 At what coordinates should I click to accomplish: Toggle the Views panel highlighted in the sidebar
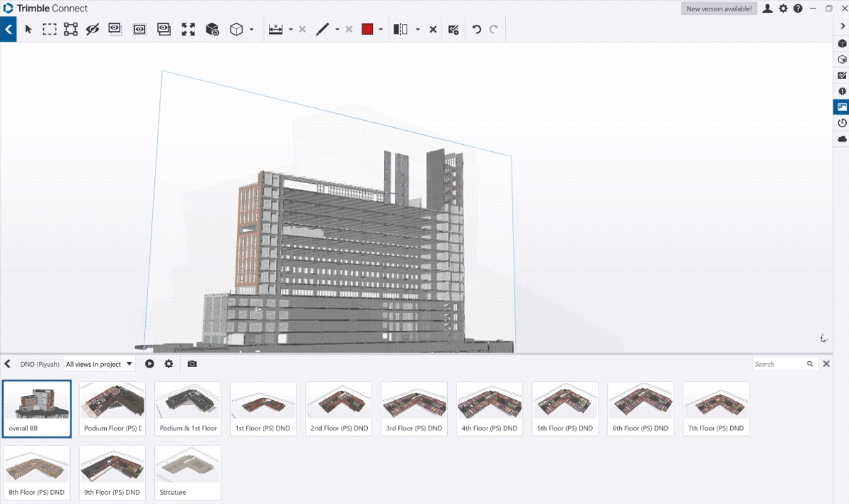click(x=842, y=106)
